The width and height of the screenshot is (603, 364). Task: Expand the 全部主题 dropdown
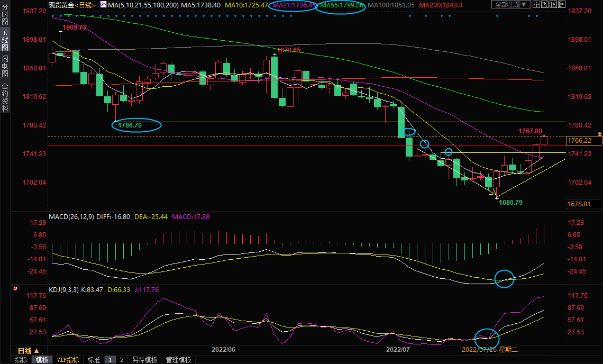[510, 5]
